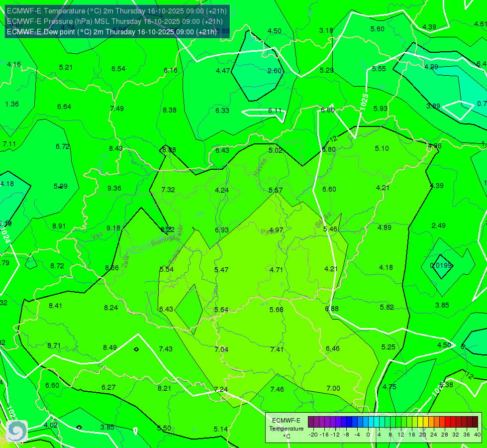487x448 pixels.
Task: Click the map value 5.57
Action: [x=276, y=190]
